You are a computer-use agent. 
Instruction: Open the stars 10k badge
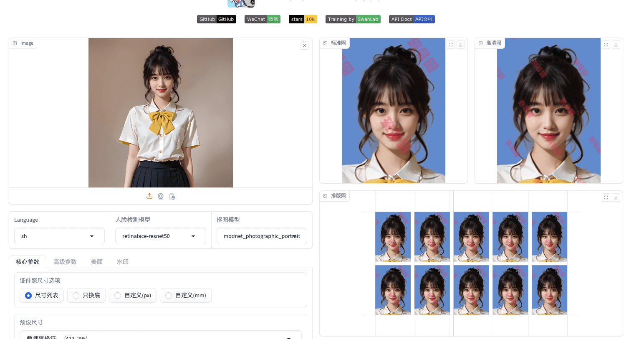tap(303, 19)
